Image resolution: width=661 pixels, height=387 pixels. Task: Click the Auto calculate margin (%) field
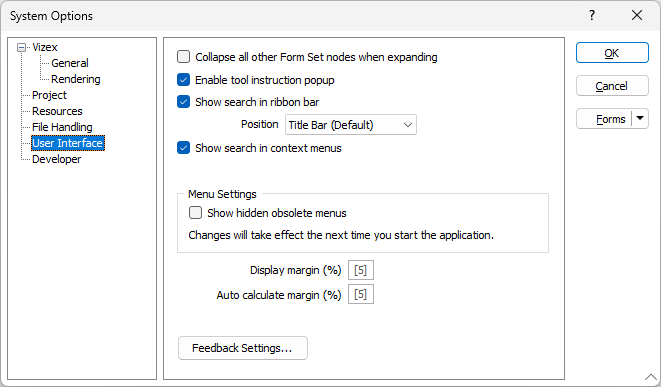coord(361,294)
